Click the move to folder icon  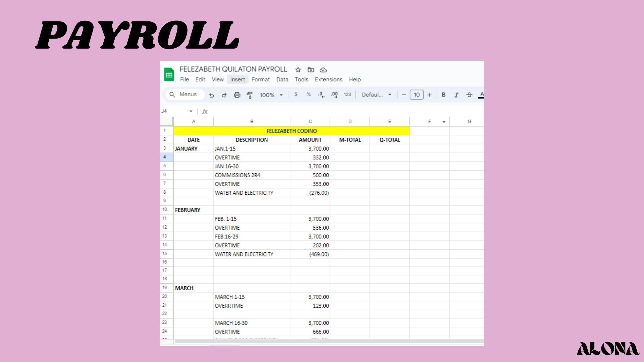click(x=311, y=70)
